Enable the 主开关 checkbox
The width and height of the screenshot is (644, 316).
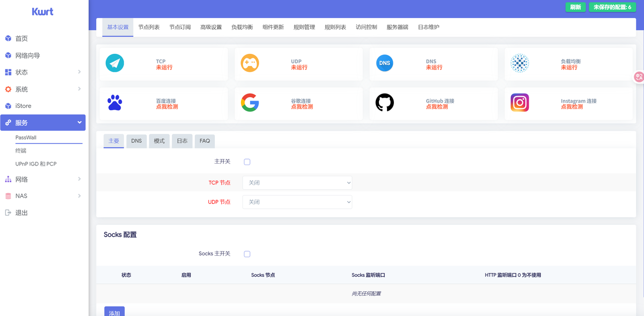pyautogui.click(x=247, y=161)
